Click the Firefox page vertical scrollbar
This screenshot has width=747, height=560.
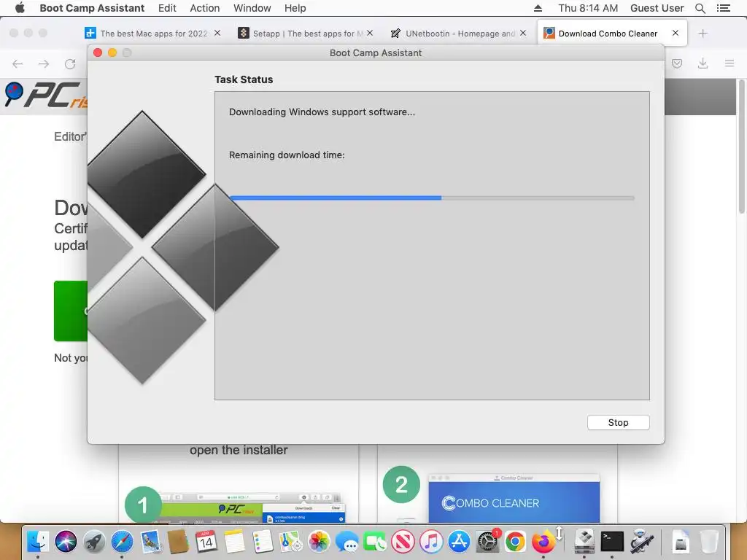742,147
